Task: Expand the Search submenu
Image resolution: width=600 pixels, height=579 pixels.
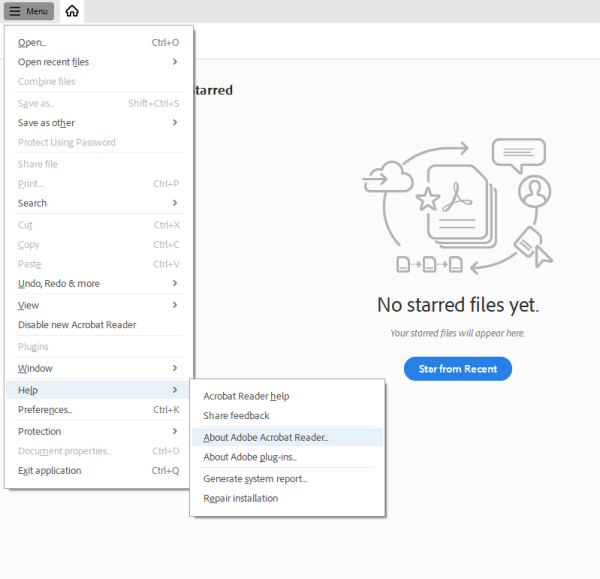Action: 98,203
